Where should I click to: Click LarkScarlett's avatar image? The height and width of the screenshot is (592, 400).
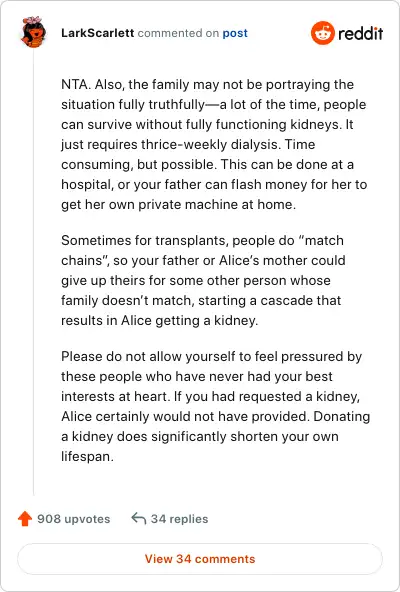(x=33, y=32)
